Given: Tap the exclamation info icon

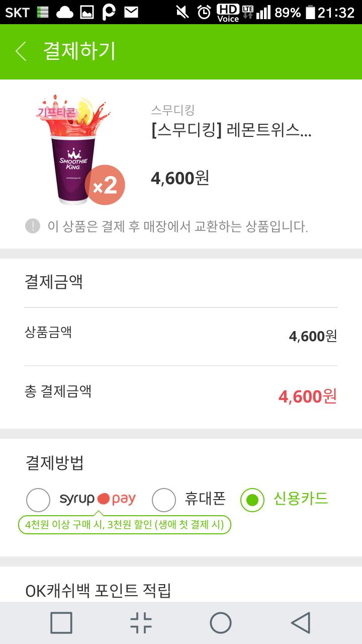Looking at the screenshot, I should [32, 226].
